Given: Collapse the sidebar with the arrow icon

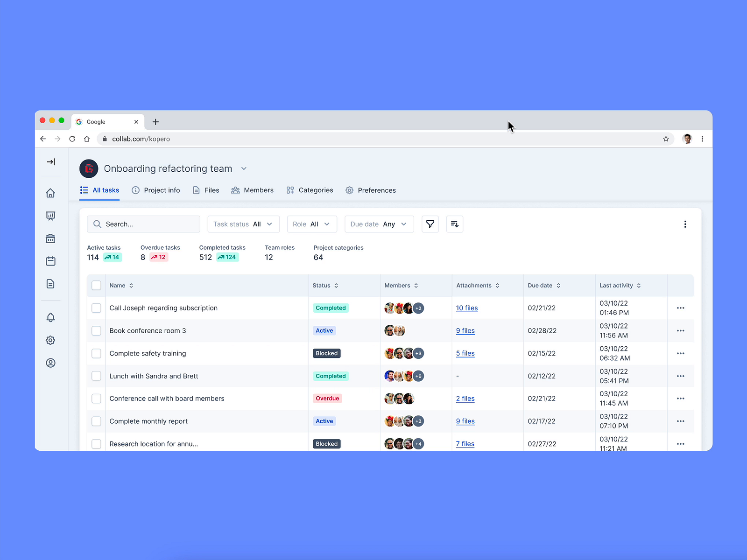Looking at the screenshot, I should [x=50, y=162].
